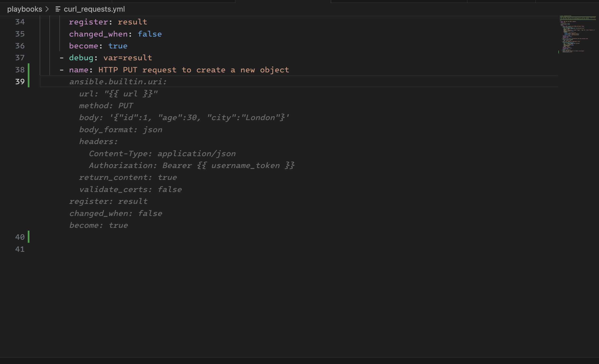
Task: Open the playbooks breadcrumb folder
Action: tap(24, 9)
